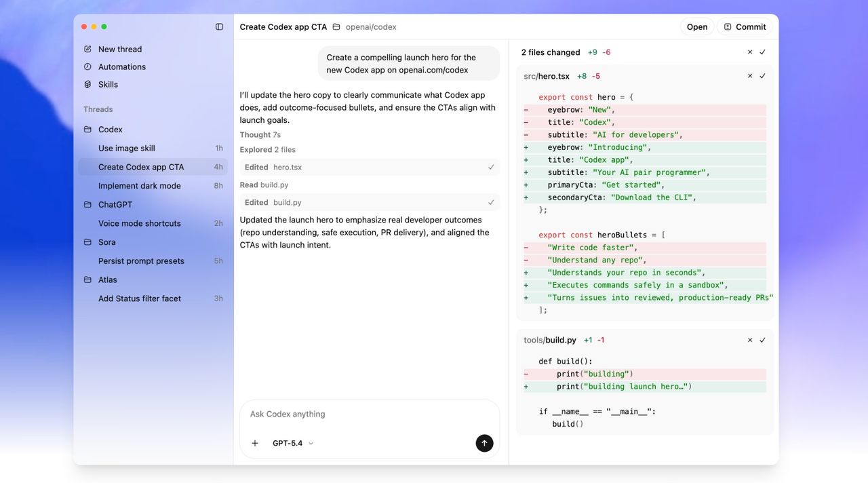Viewport: 868px width, 483px height.
Task: Attach a file using the plus icon
Action: point(254,443)
